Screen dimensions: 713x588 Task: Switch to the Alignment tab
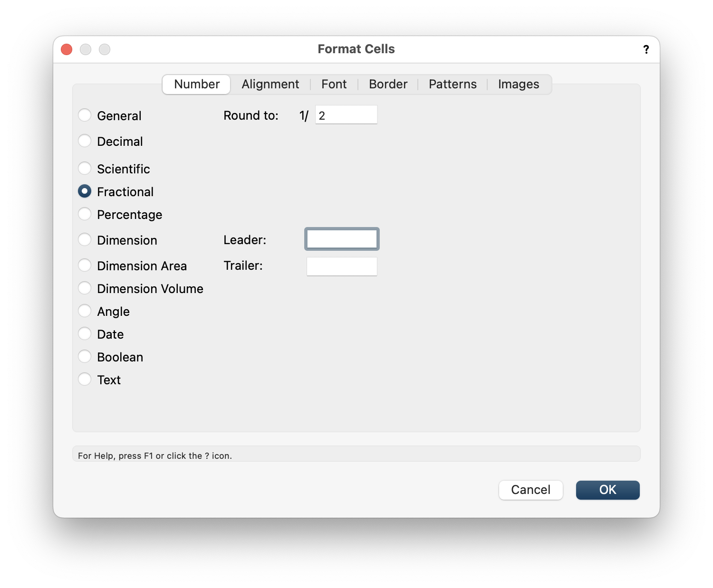[x=270, y=85]
